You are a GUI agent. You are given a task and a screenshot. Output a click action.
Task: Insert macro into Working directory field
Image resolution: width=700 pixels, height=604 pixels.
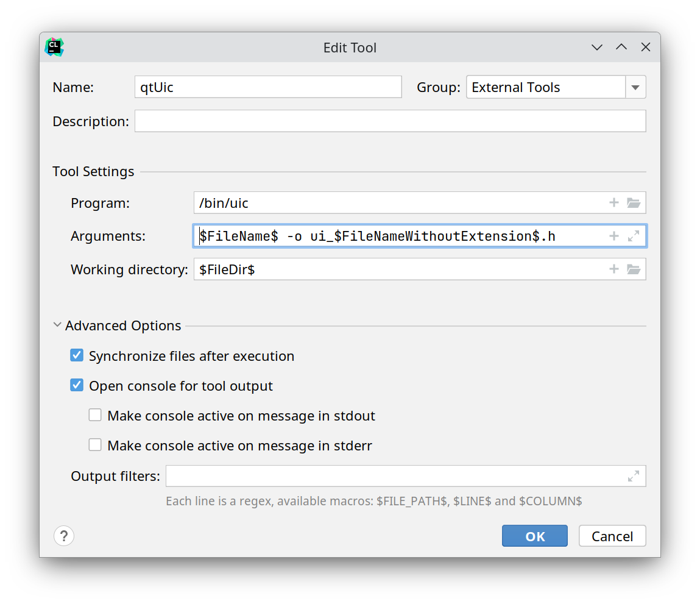614,269
